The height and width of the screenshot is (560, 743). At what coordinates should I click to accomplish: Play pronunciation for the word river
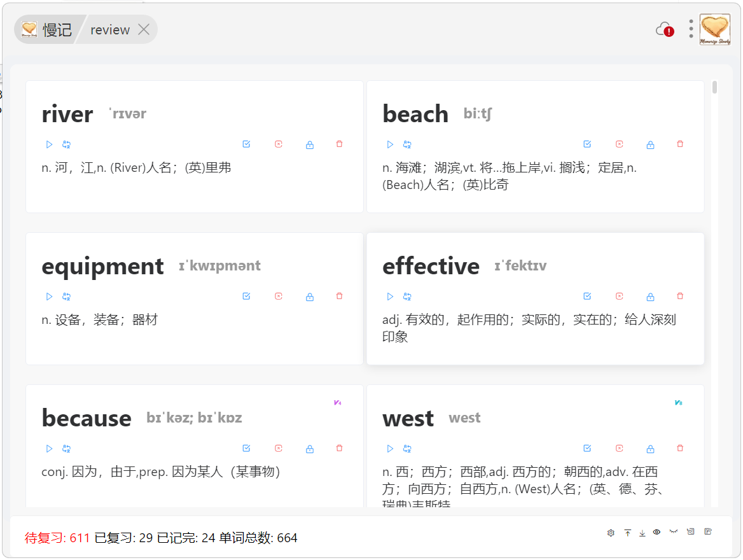49,144
